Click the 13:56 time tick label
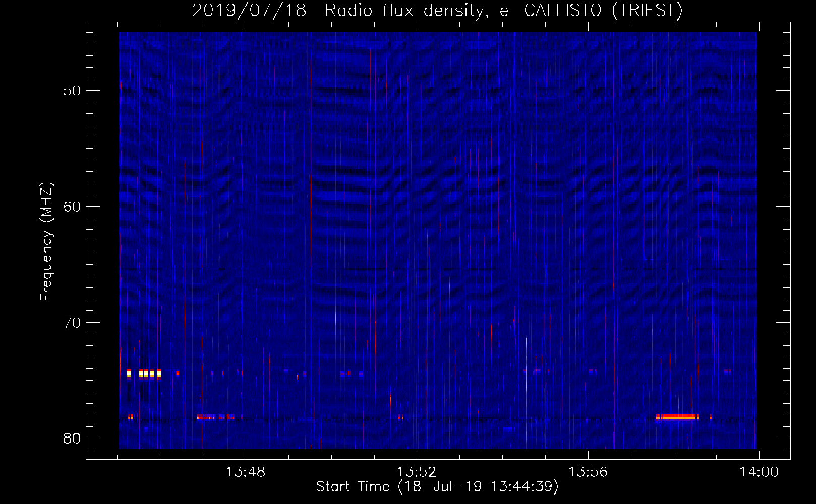The image size is (816, 504). click(588, 472)
